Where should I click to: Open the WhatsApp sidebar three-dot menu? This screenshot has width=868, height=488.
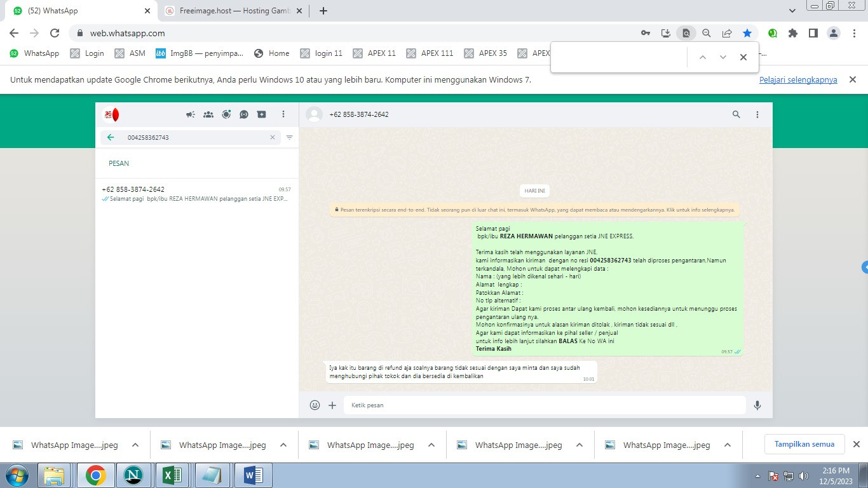[x=283, y=114]
